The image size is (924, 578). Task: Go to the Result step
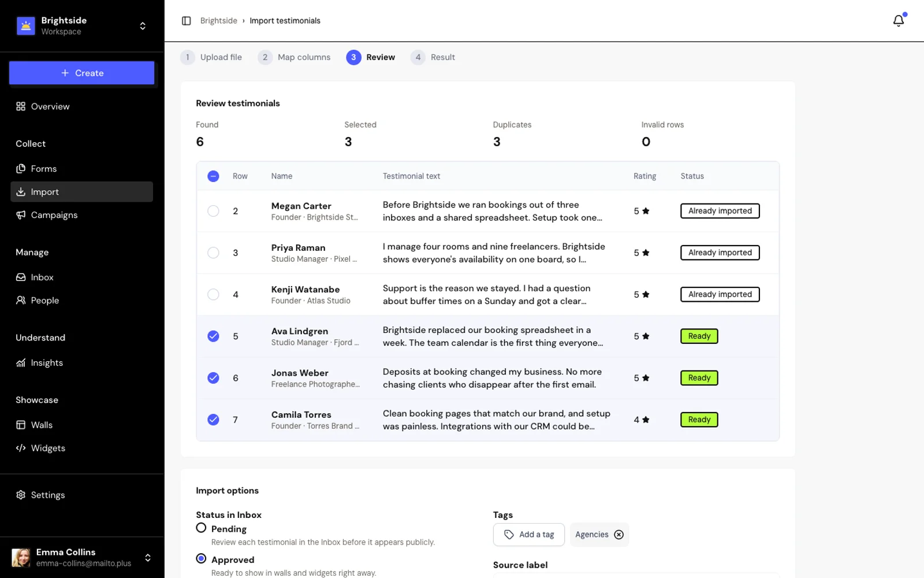coord(433,57)
